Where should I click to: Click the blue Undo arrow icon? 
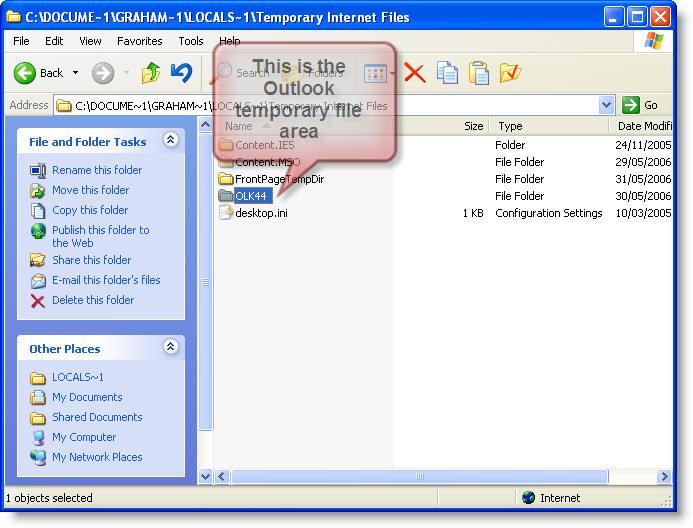[x=181, y=73]
